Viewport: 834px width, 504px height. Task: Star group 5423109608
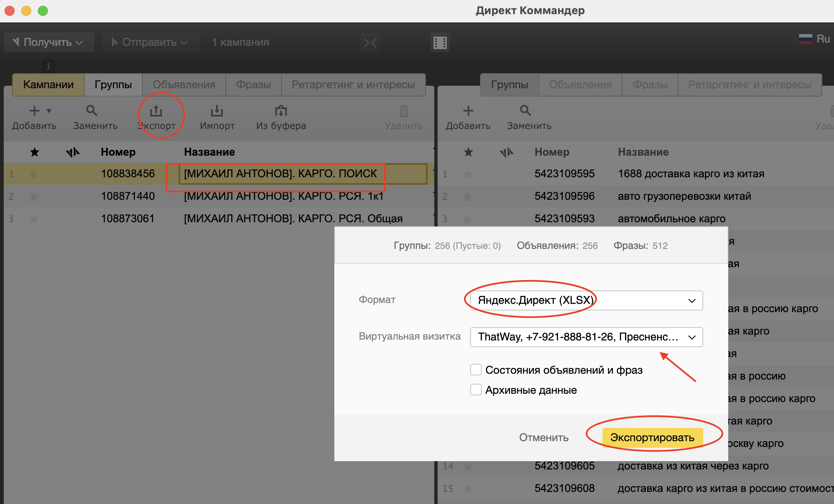[x=468, y=489]
